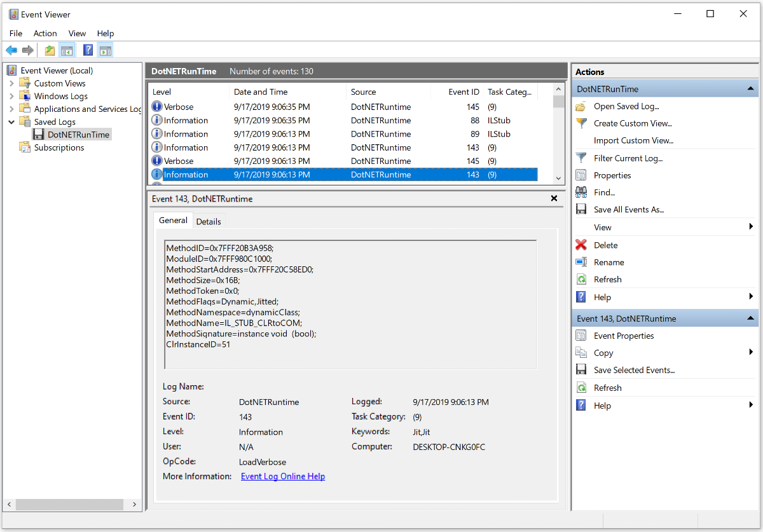Screen dimensions: 763x532
Task: Click the Event Viewer (Local) root icon
Action: (12, 71)
